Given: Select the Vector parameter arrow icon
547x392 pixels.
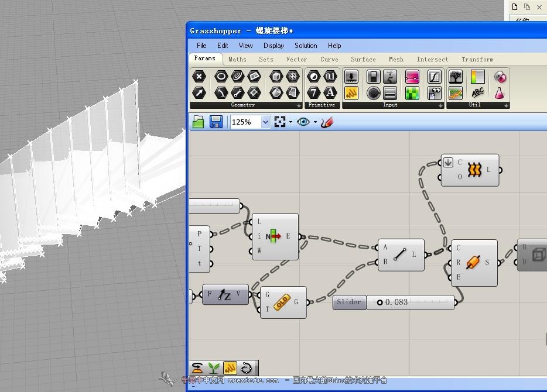Looking at the screenshot, I should (199, 92).
